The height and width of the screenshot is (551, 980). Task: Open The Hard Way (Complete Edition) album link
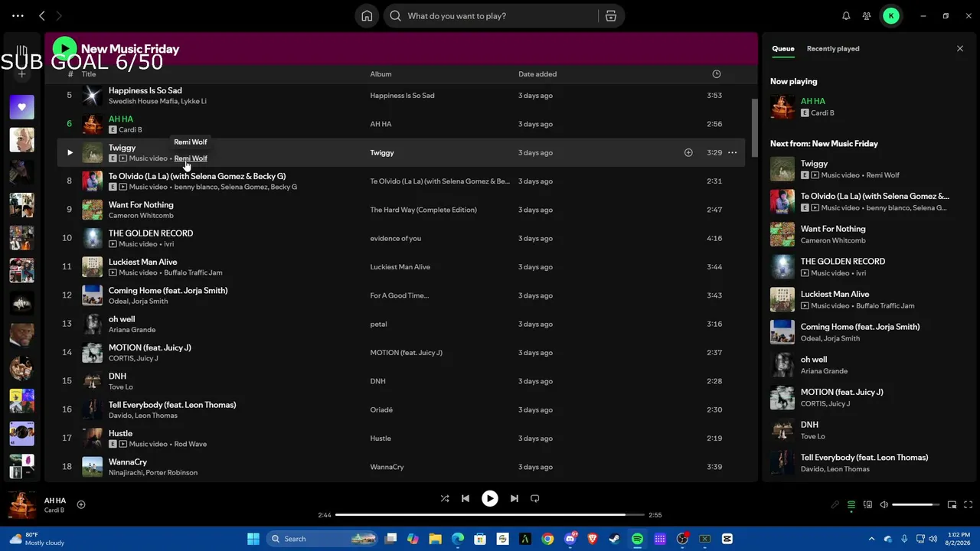[423, 210]
